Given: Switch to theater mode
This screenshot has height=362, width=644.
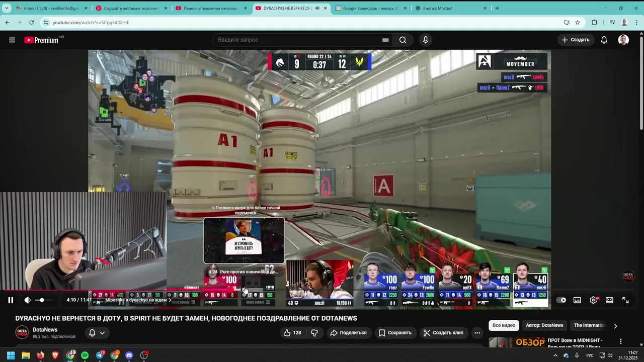Looking at the screenshot, I should tap(609, 300).
